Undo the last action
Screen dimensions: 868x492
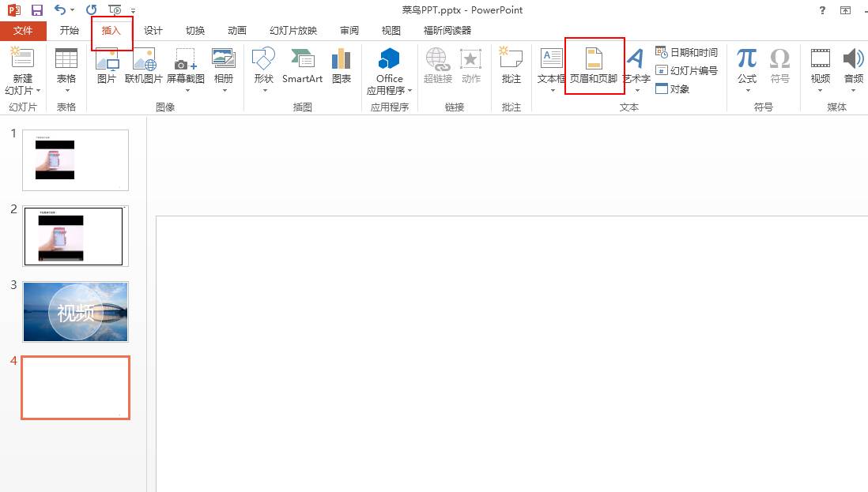[60, 10]
